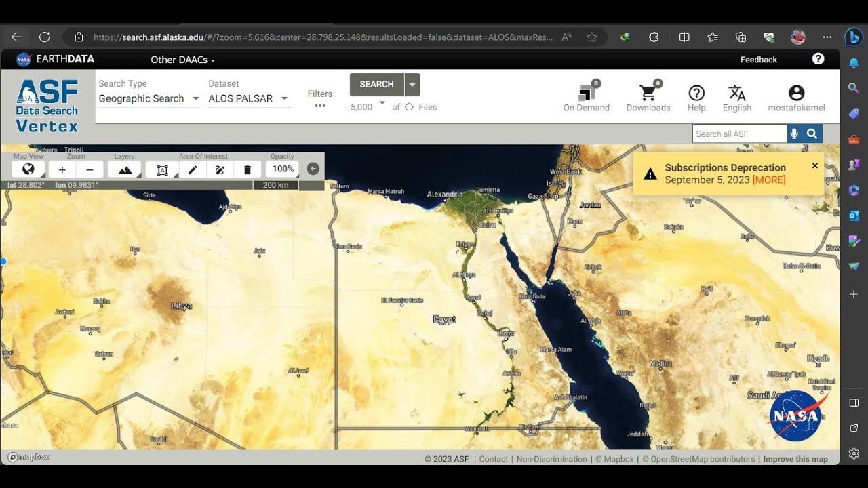Click the microphone voice search icon
The image size is (868, 488).
pyautogui.click(x=794, y=134)
